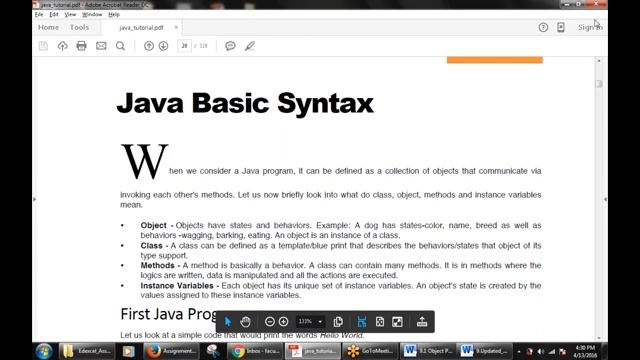Open the Window menu

coord(92,14)
